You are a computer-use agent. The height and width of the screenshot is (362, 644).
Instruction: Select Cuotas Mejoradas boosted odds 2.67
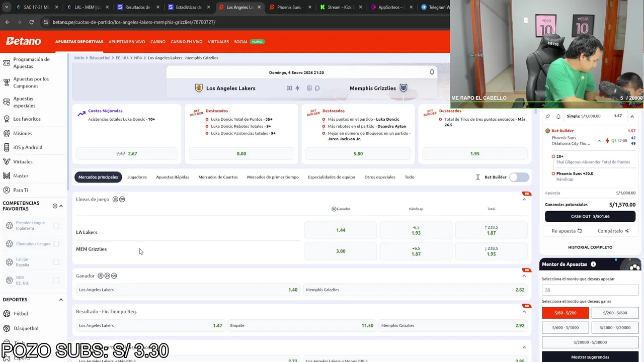[127, 153]
